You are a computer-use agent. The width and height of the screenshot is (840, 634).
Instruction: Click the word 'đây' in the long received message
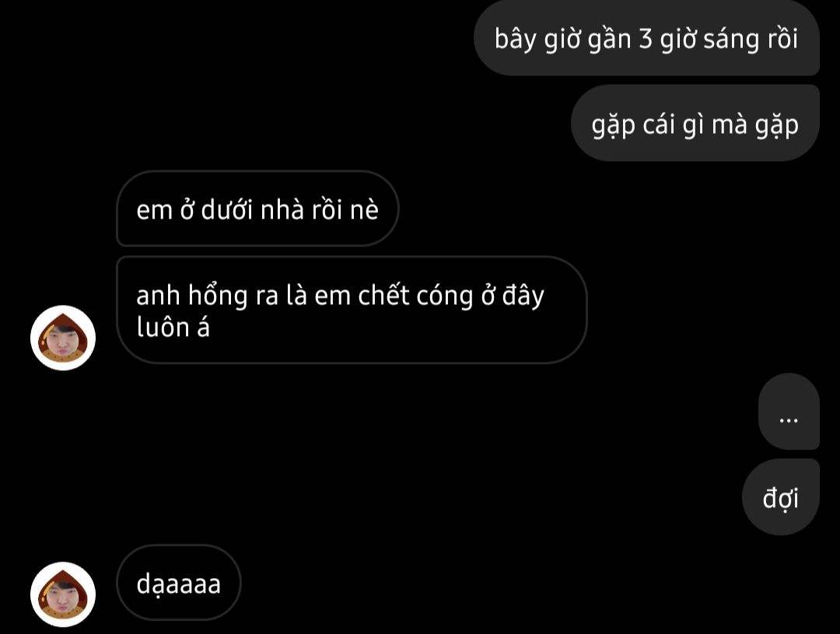(x=523, y=296)
